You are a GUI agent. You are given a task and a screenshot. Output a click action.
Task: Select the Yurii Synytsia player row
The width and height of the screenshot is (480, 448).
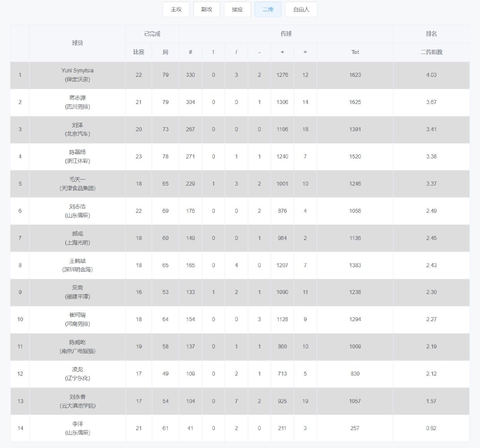[78, 75]
